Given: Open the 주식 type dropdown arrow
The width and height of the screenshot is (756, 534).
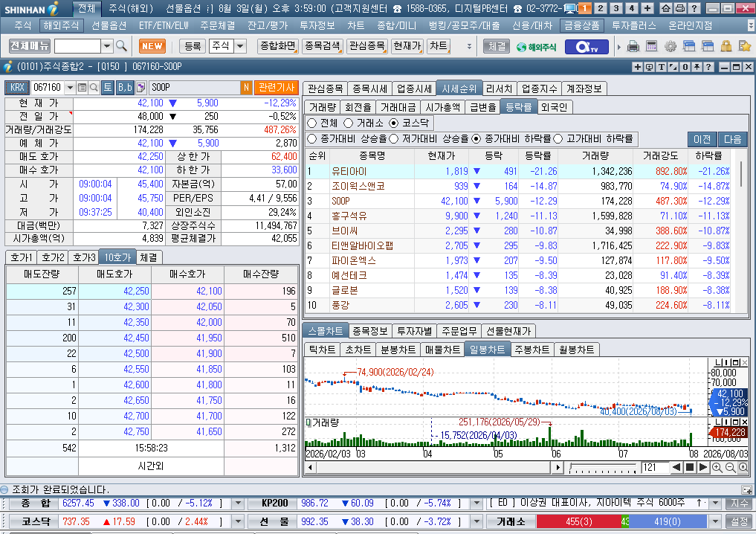Looking at the screenshot, I should click(240, 46).
